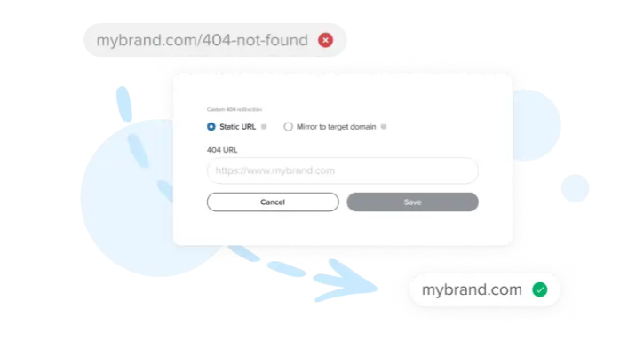Click the mybrand.com text in the success pill

pyautogui.click(x=472, y=289)
